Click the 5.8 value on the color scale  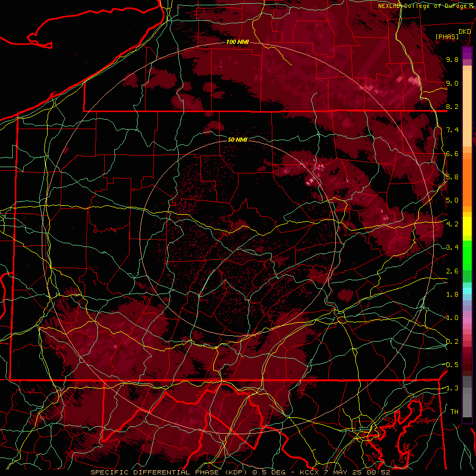[x=452, y=177]
